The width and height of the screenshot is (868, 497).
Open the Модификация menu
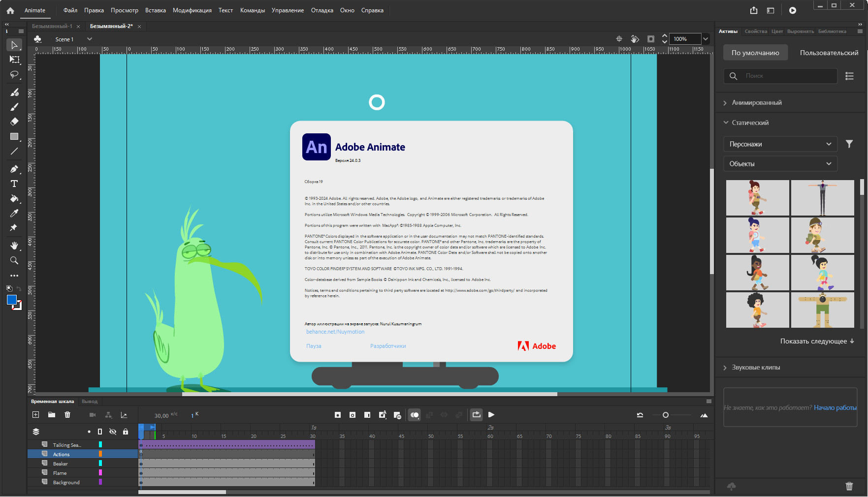coord(192,10)
